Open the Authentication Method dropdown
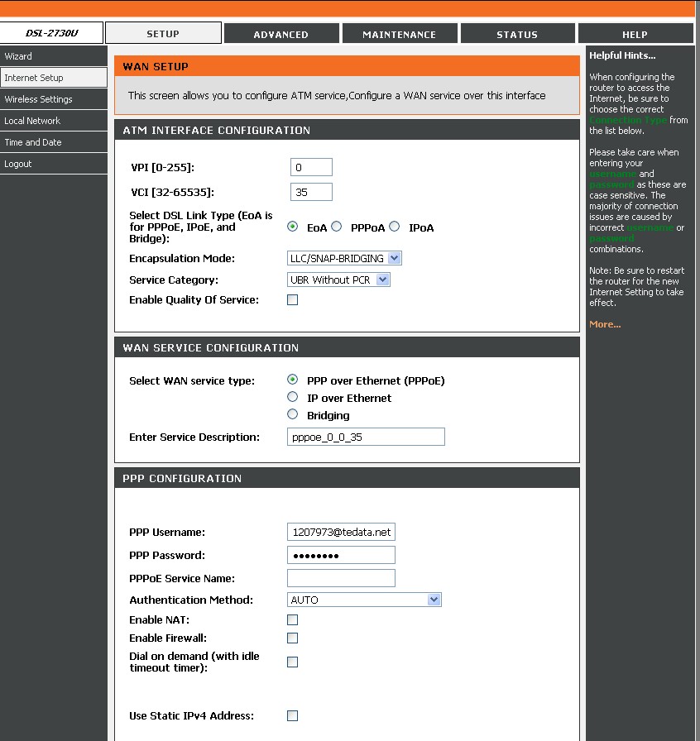The width and height of the screenshot is (700, 741). coord(364,600)
